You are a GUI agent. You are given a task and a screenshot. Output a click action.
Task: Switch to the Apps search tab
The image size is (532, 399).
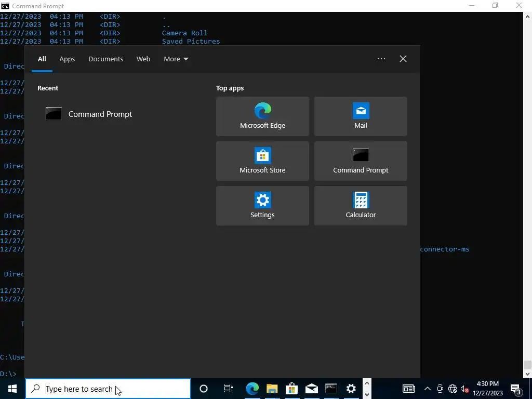[x=67, y=59]
